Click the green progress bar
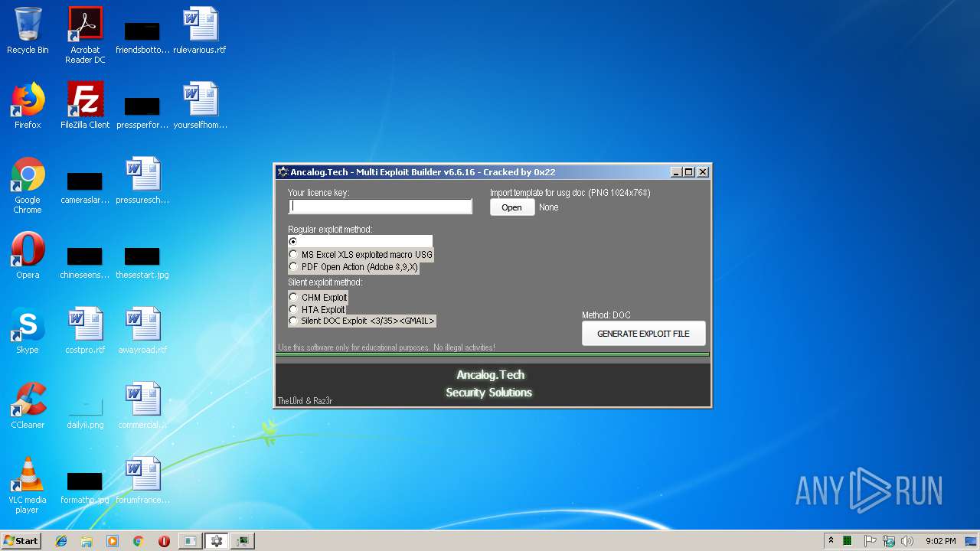This screenshot has height=551, width=980. (x=492, y=355)
